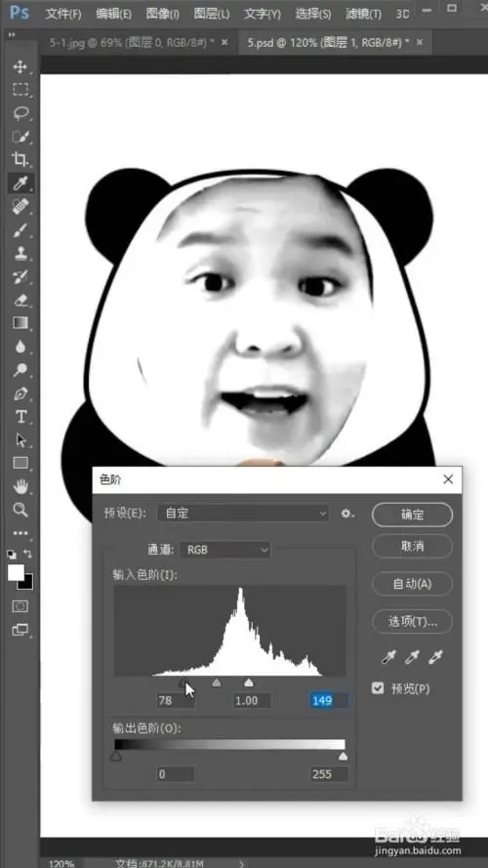Open the 文字(Y) menu
488x868 pixels.
point(263,14)
